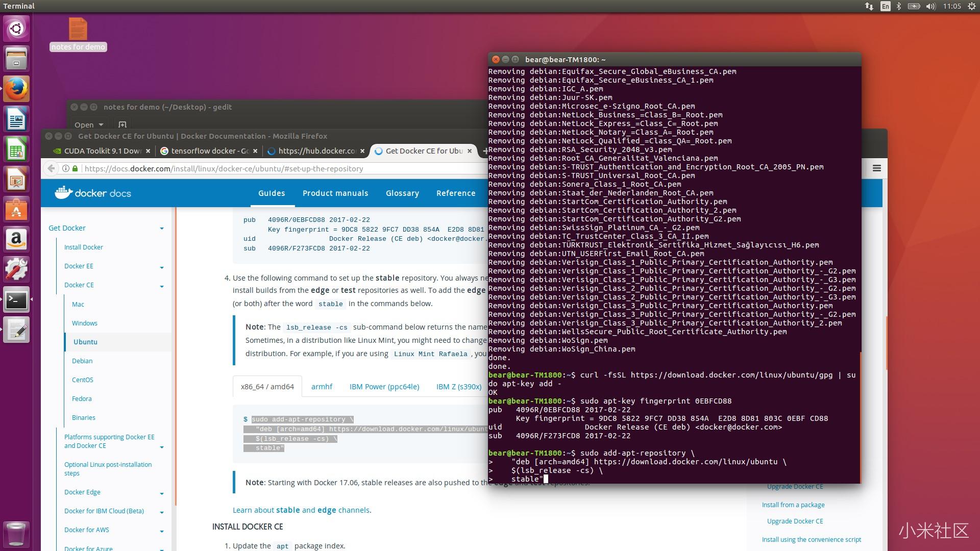Expand Docker for IBM Cloud section
980x551 pixels.
tap(162, 512)
